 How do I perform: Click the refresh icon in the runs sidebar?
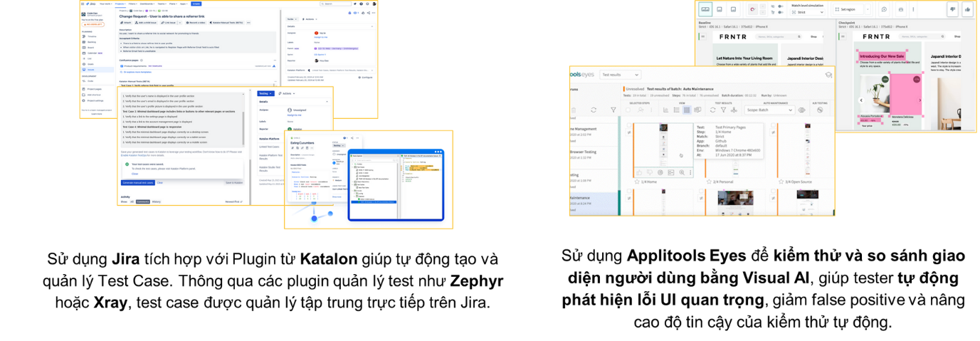pos(594,110)
